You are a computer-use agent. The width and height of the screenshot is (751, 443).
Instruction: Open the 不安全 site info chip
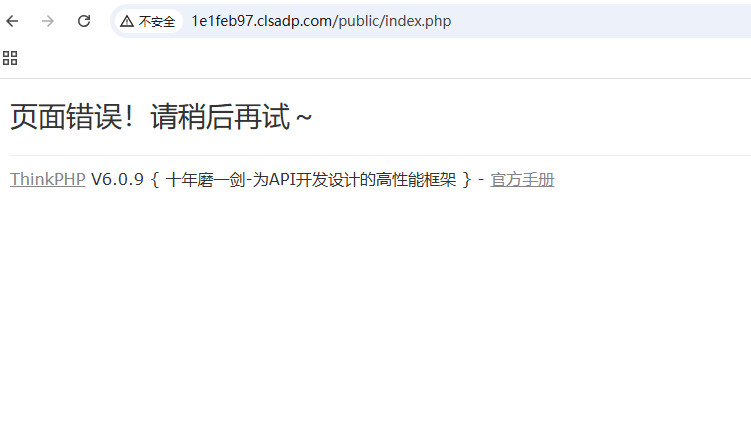pyautogui.click(x=148, y=21)
